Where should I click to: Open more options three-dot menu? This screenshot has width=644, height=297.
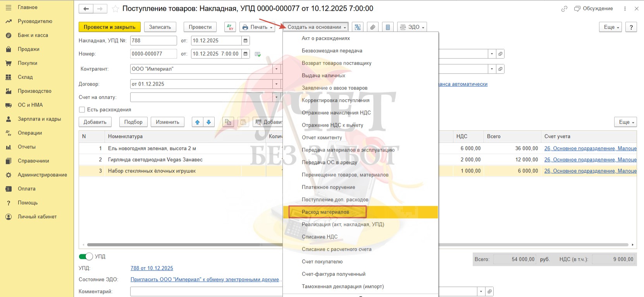pyautogui.click(x=625, y=9)
